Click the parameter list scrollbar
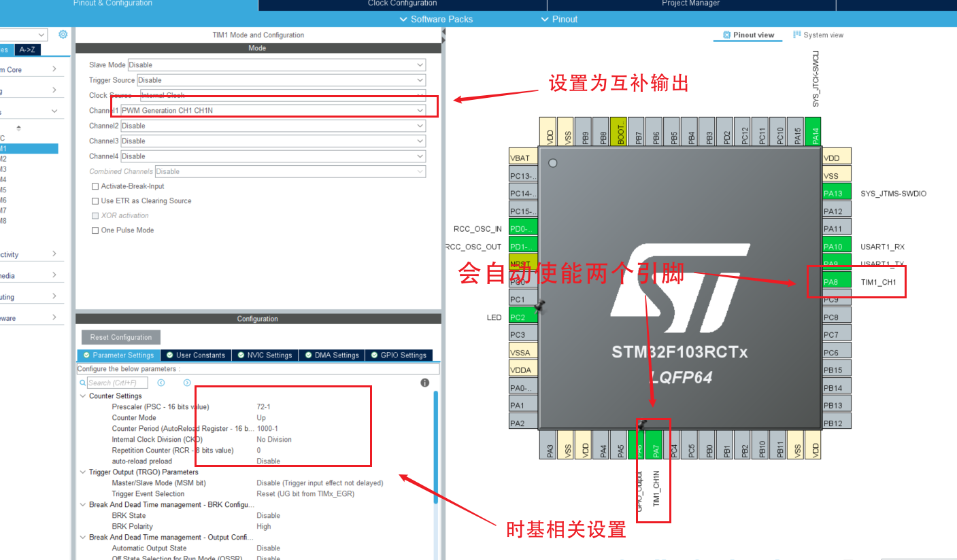957x560 pixels. coord(436,447)
